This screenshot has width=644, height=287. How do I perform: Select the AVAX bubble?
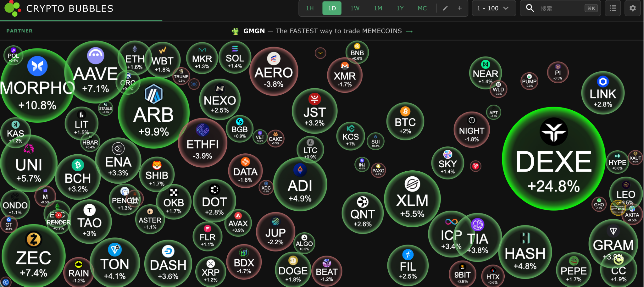click(x=238, y=223)
